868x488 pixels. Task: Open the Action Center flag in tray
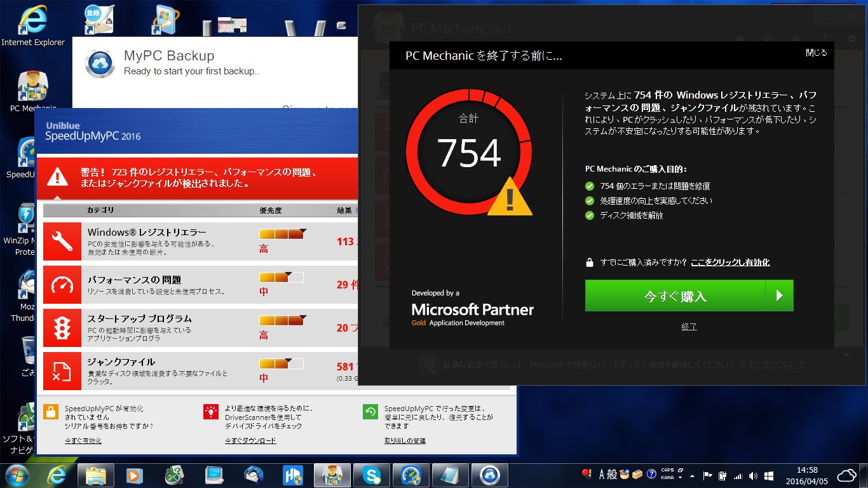coord(708,475)
